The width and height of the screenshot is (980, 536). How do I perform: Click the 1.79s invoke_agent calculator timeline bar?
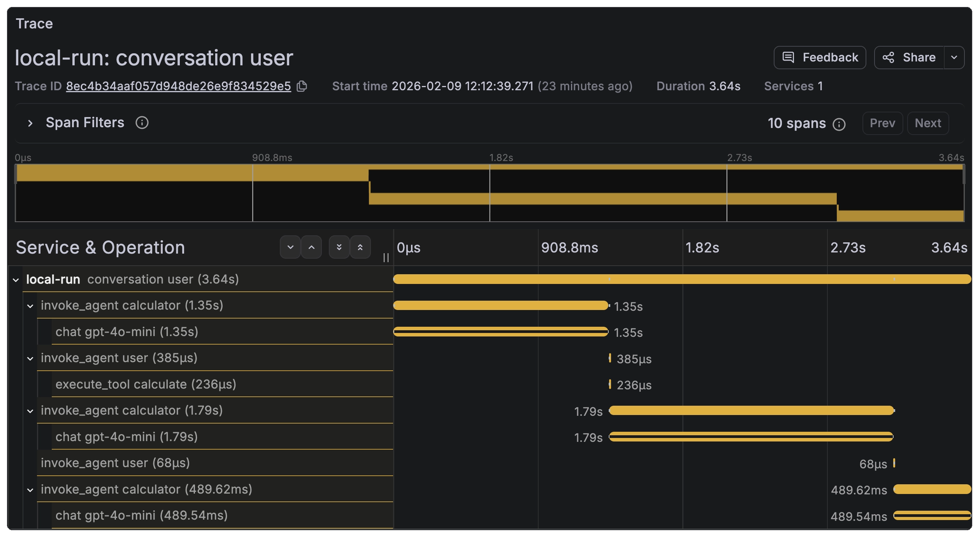(752, 410)
